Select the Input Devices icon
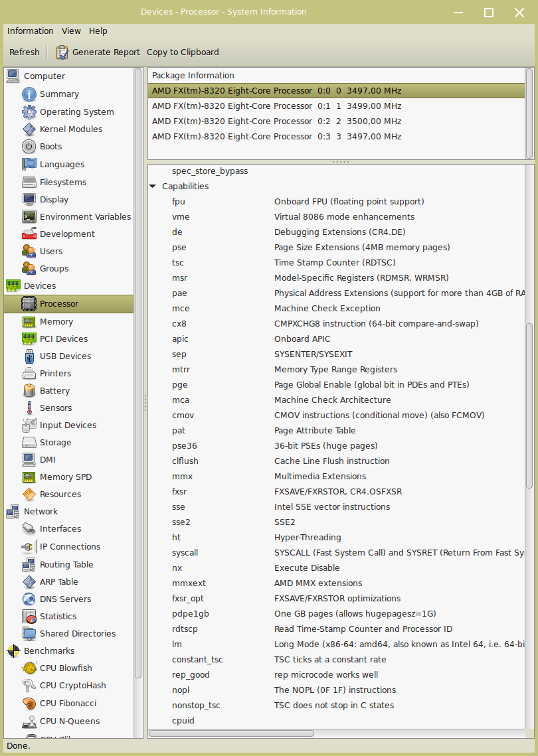The width and height of the screenshot is (538, 756). pyautogui.click(x=29, y=425)
